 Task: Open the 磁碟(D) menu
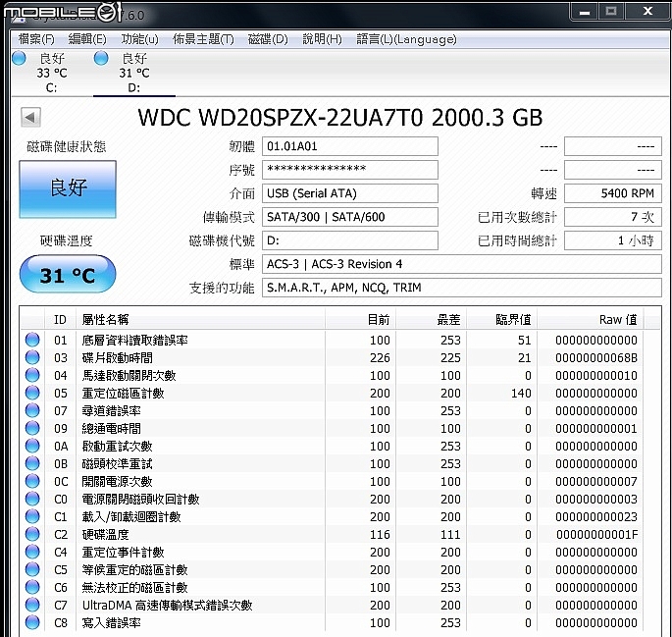pos(268,39)
